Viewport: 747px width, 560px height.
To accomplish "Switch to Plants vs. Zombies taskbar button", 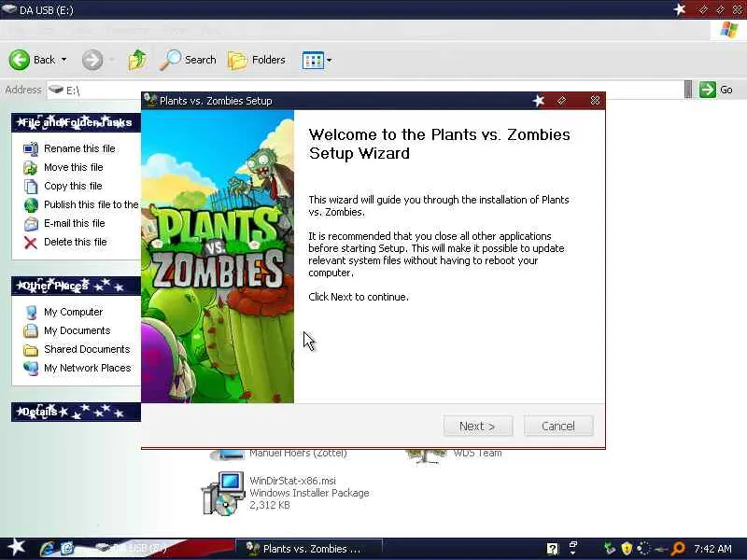I will click(309, 549).
